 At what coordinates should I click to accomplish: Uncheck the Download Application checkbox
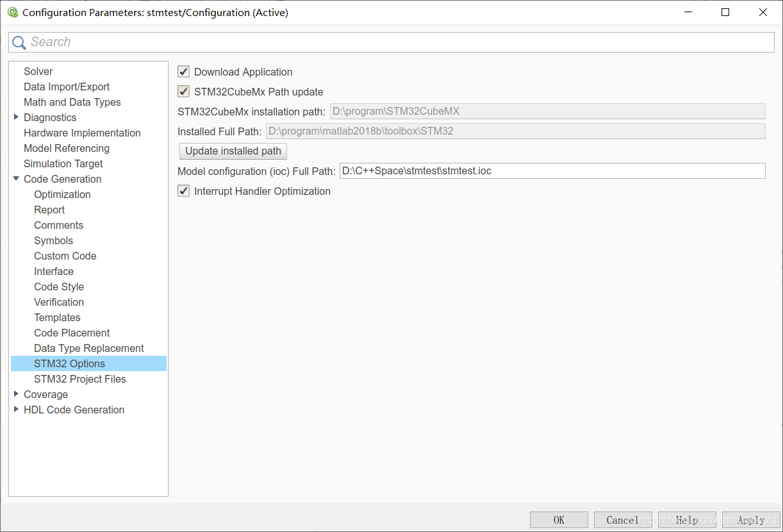click(184, 72)
